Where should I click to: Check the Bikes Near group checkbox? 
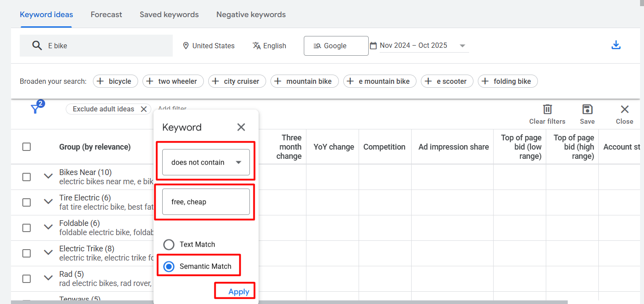(27, 177)
